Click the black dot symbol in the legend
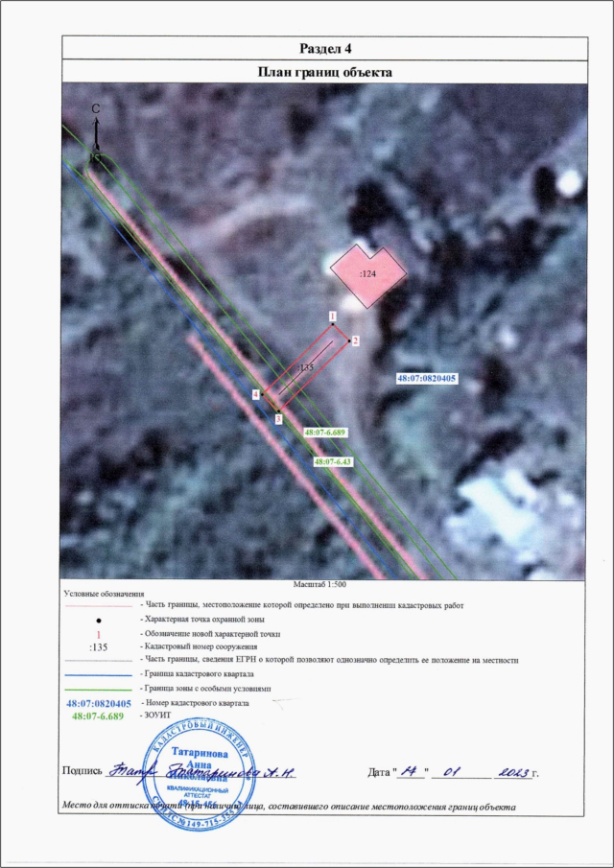 [99, 620]
